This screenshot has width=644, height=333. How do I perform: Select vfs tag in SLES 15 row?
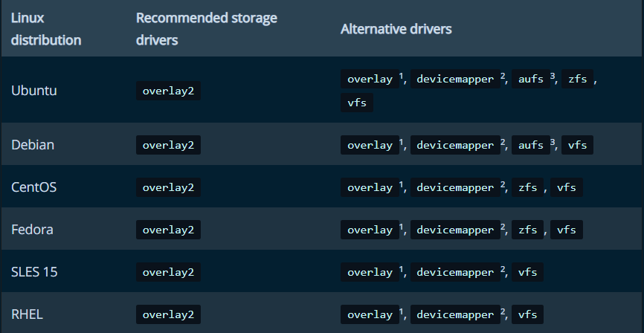(527, 272)
